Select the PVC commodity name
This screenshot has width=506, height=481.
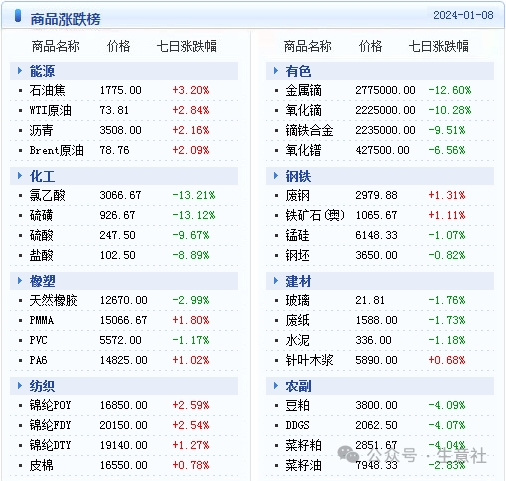click(x=38, y=340)
